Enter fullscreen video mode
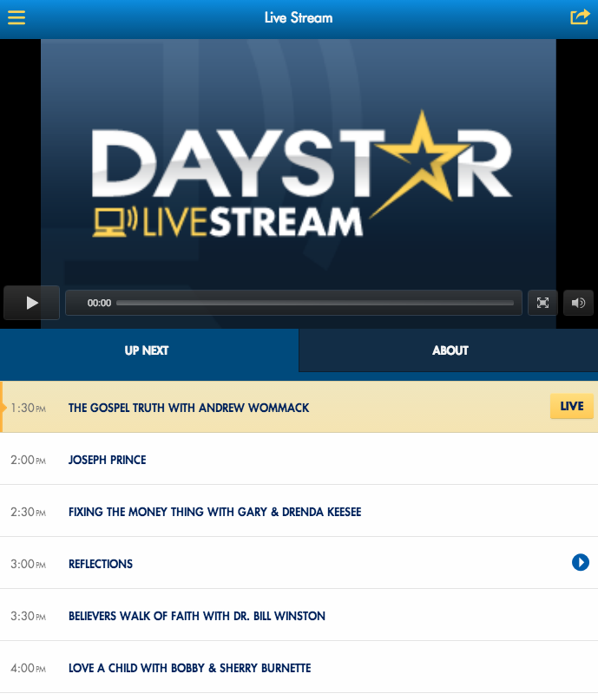Viewport: 598px width, 700px height. 542,303
